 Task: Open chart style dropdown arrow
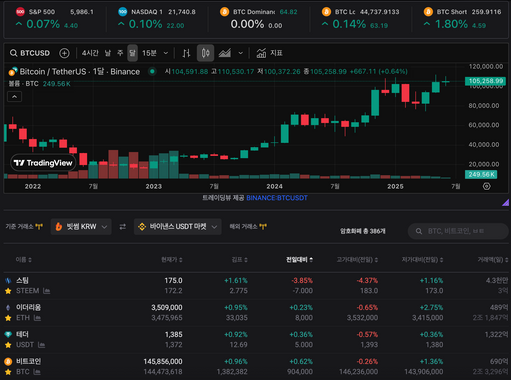click(240, 53)
